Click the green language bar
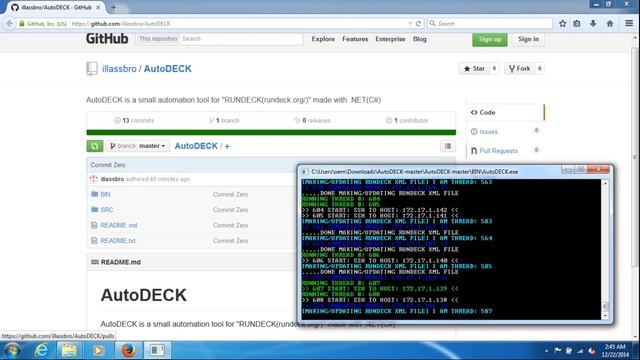 pyautogui.click(x=271, y=132)
